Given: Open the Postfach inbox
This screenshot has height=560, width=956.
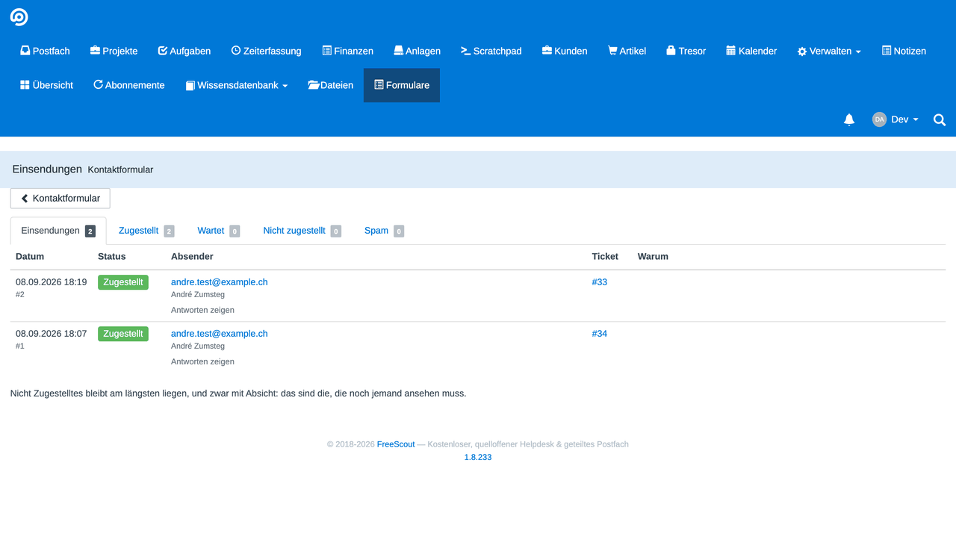Looking at the screenshot, I should pyautogui.click(x=45, y=51).
